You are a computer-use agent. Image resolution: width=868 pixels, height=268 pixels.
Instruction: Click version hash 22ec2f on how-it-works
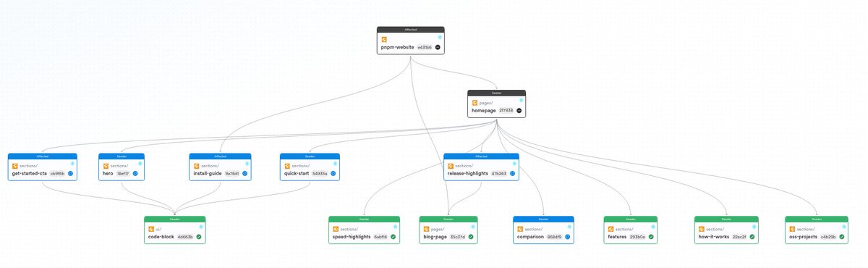pos(740,237)
